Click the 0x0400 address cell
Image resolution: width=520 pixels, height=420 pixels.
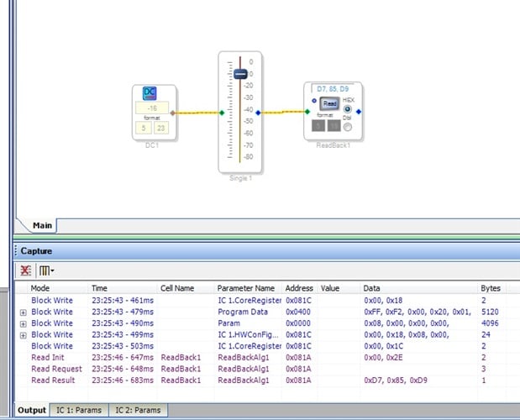click(298, 312)
